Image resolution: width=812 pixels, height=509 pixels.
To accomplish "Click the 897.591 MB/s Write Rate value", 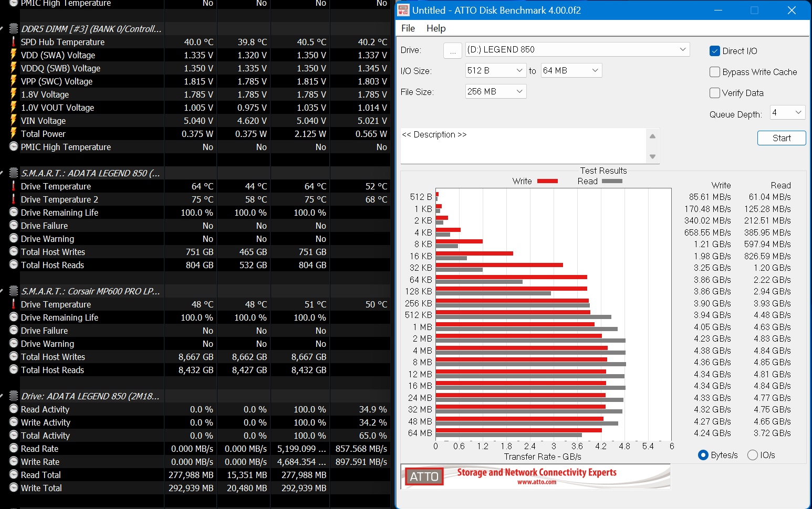I will tap(361, 462).
